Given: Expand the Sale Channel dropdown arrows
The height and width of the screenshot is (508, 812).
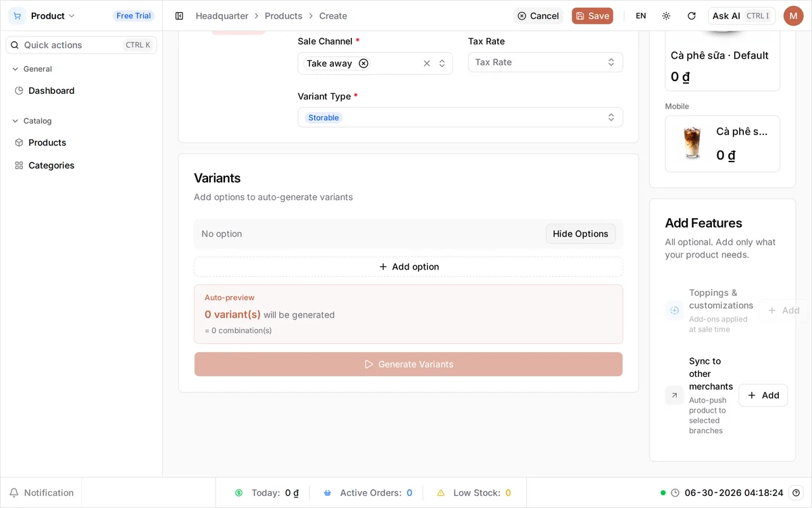Looking at the screenshot, I should (442, 63).
